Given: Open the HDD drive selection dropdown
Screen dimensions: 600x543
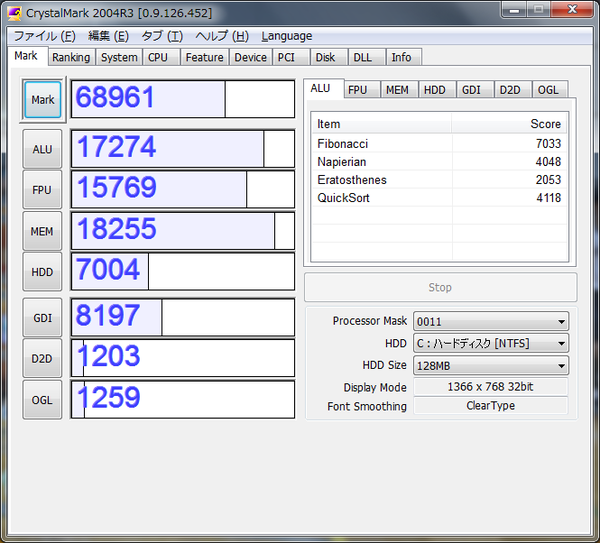Looking at the screenshot, I should 491,343.
